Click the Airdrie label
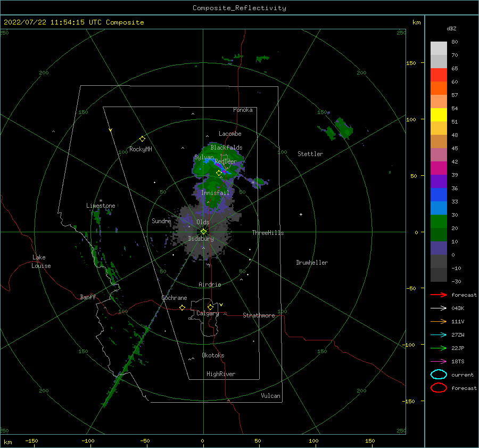This screenshot has width=479, height=448. pos(210,284)
